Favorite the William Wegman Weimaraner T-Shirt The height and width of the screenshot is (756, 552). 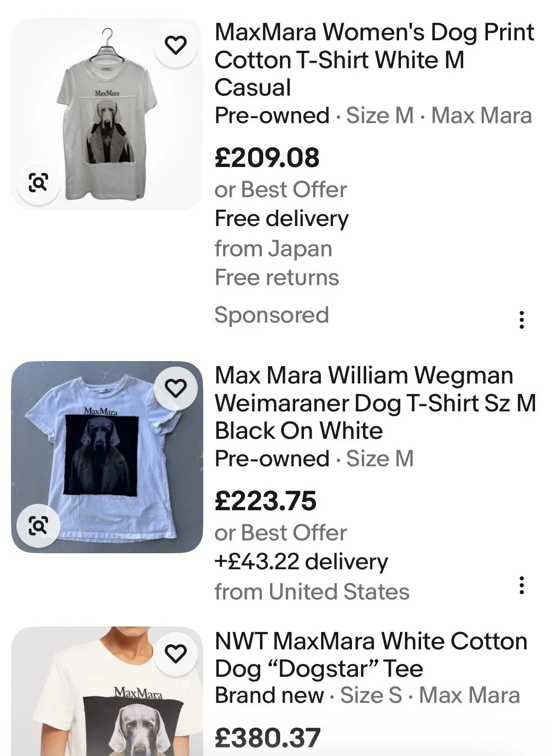tap(176, 389)
